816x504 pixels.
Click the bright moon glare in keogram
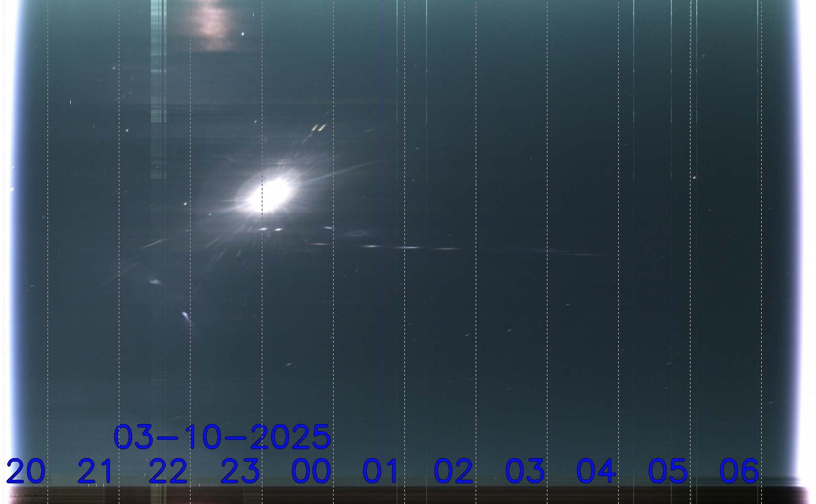(269, 194)
